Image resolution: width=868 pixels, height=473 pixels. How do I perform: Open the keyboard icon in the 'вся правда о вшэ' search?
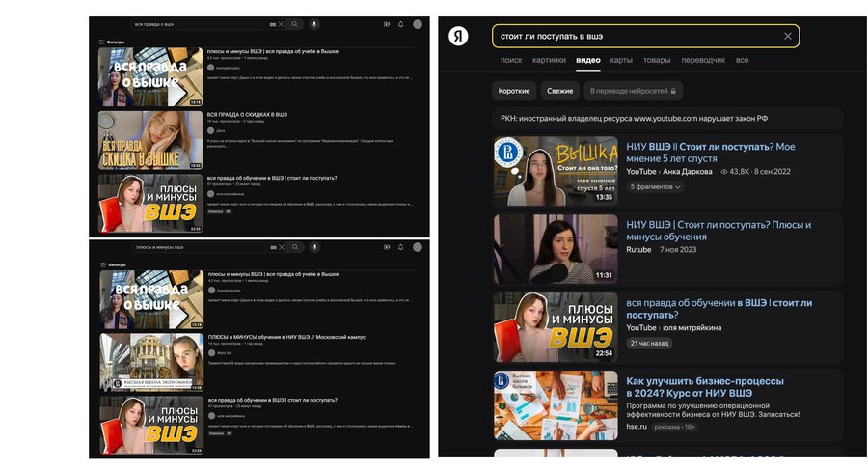click(x=272, y=24)
